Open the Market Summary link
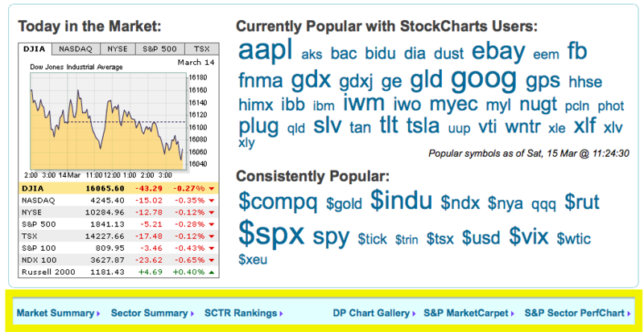The width and height of the screenshot is (644, 332). pos(56,313)
